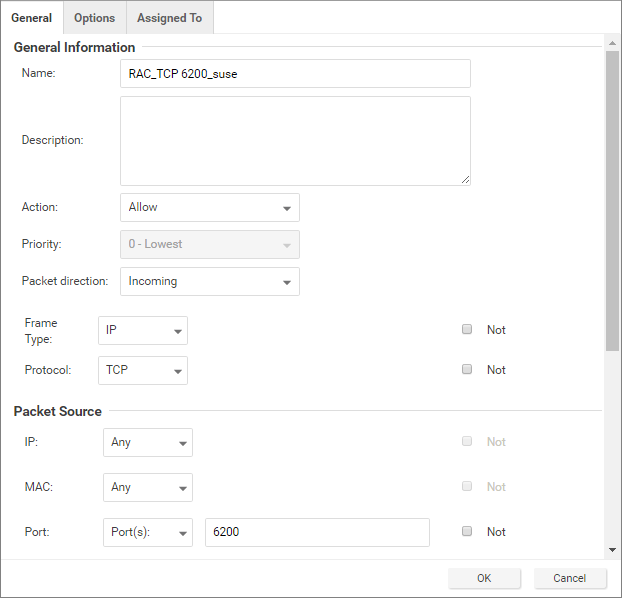Screen dimensions: 622x598
Task: Expand the Packet direction dropdown
Action: (209, 282)
